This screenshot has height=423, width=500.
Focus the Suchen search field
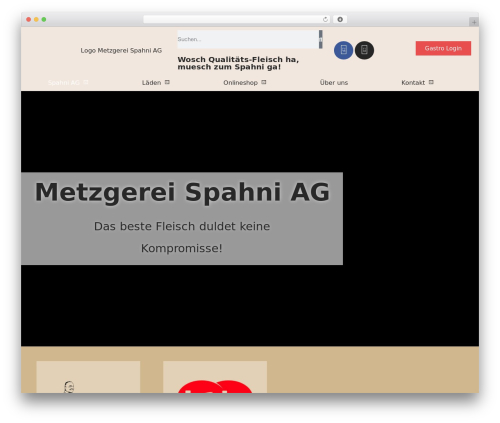point(248,39)
